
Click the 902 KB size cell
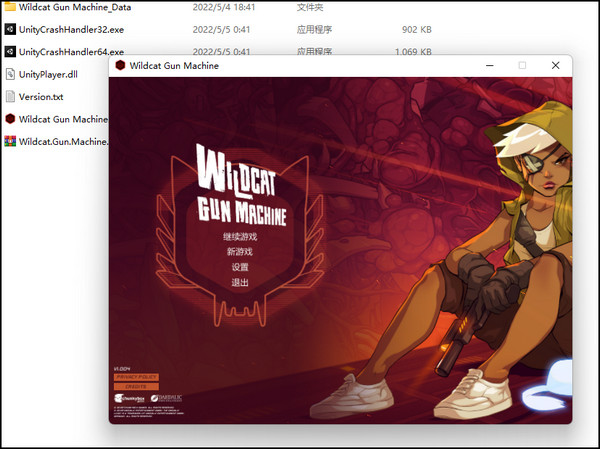coord(416,29)
